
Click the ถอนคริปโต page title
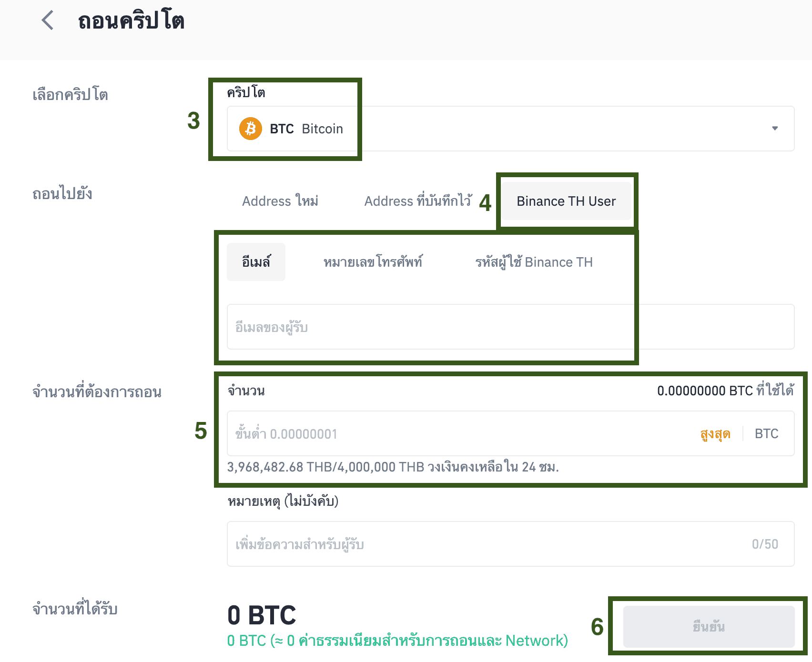pos(131,21)
